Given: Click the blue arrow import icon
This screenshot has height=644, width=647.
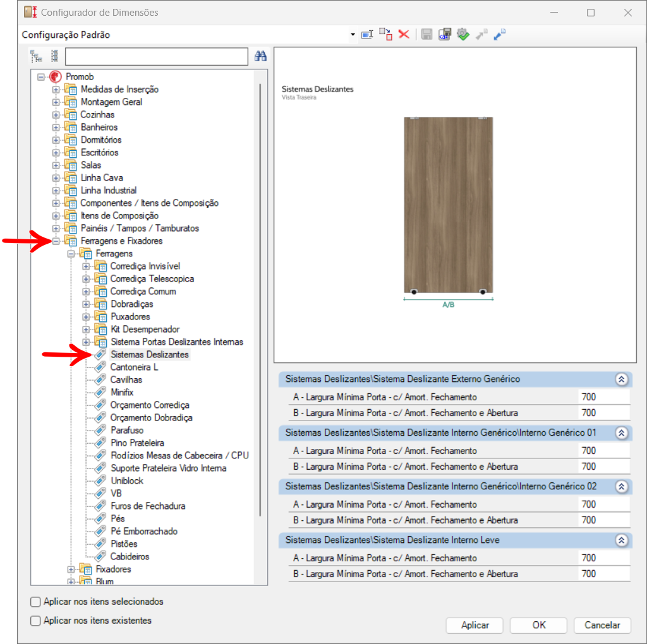Looking at the screenshot, I should [500, 35].
